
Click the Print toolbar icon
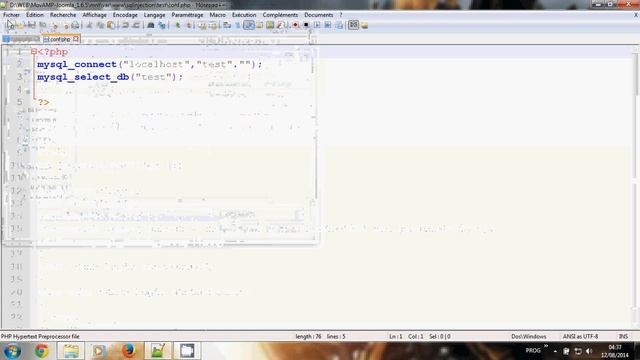pos(75,25)
